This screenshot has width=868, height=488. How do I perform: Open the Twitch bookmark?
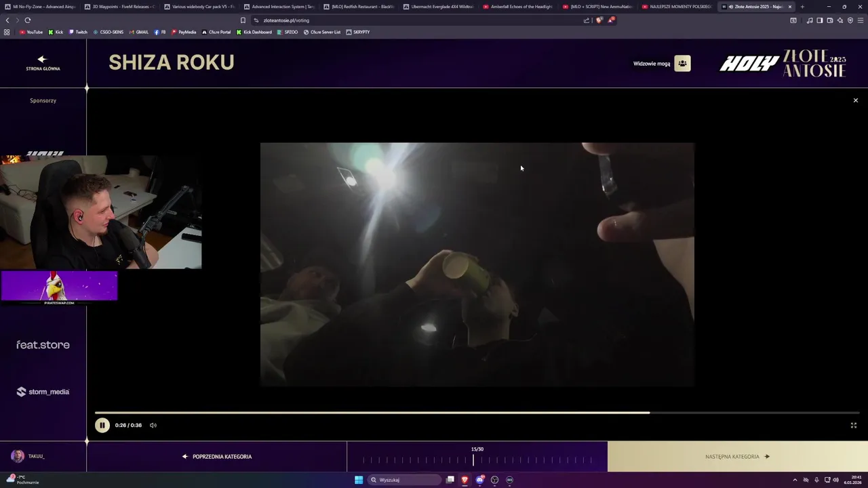(78, 32)
